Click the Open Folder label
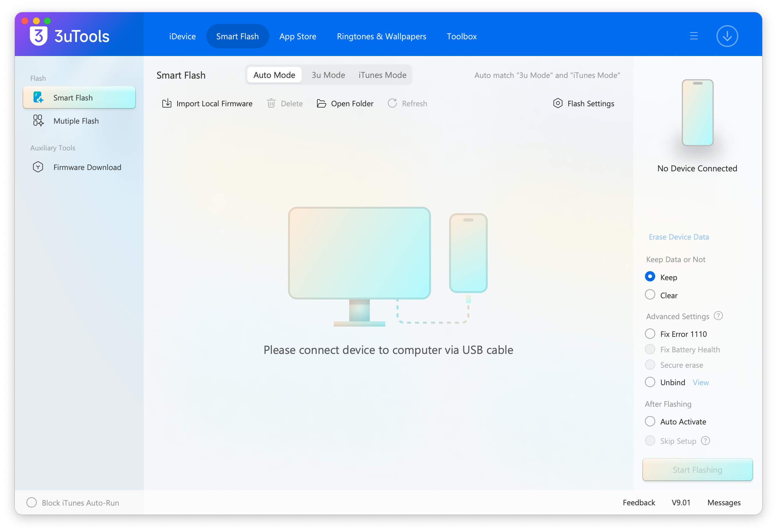The height and width of the screenshot is (532, 777). (352, 104)
